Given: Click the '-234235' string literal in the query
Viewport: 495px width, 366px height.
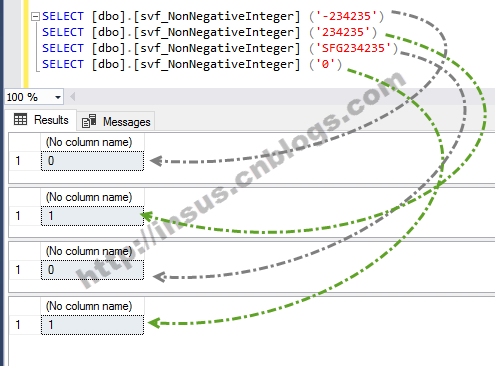Looking at the screenshot, I should click(346, 16).
